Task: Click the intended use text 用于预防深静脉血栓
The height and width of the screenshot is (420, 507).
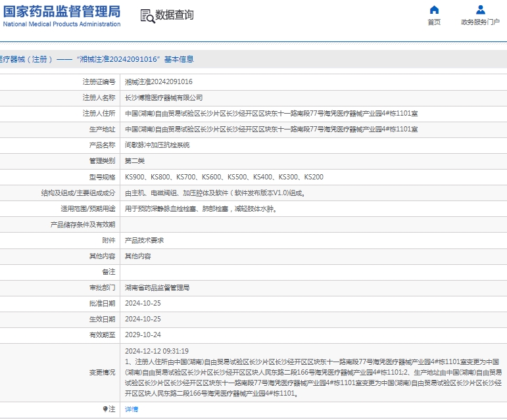Action: click(201, 209)
